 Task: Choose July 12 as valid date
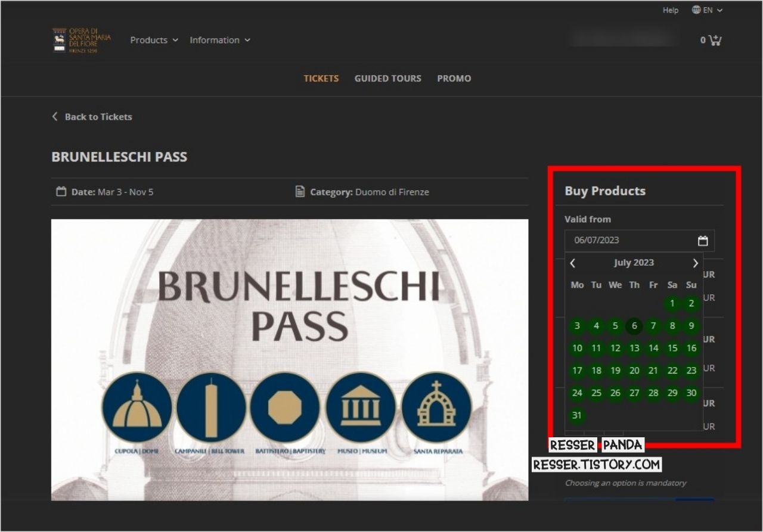(615, 349)
